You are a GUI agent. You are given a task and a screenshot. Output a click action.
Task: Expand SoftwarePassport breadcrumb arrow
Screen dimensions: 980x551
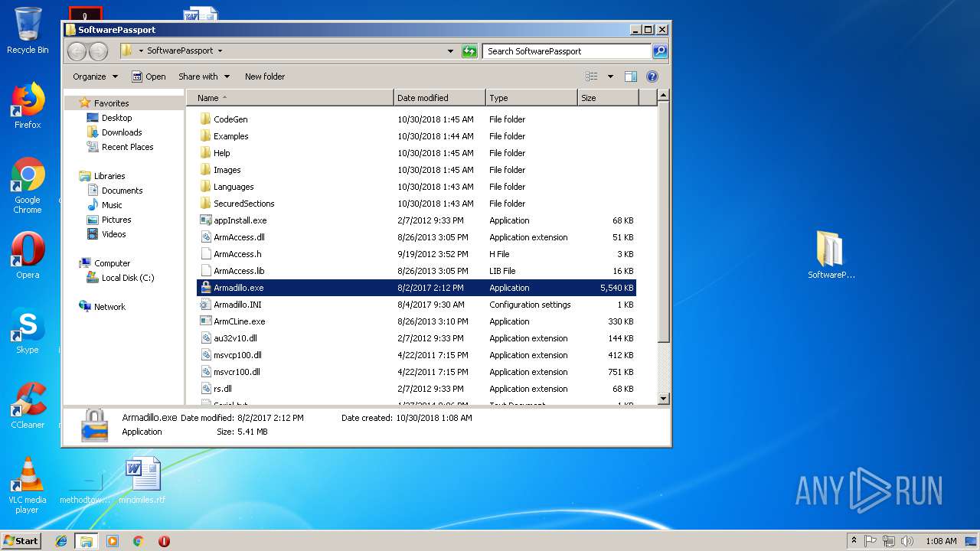220,51
